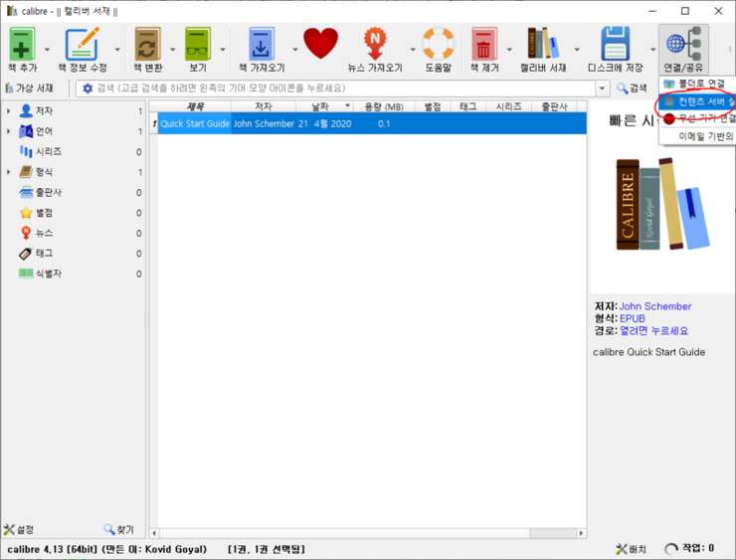736x560 pixels.
Task: Choose 컨텐츠 서버 menu entry
Action: [697, 101]
